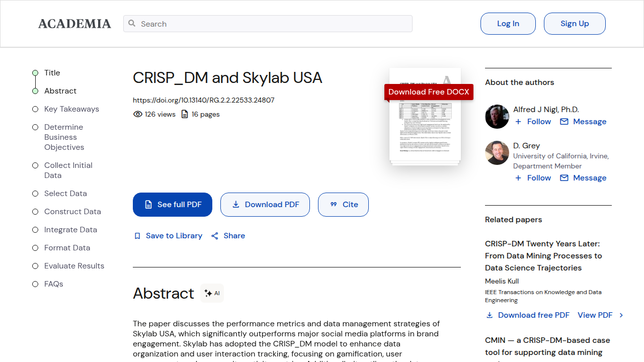The image size is (644, 362).
Task: Jump to Construct Data section
Action: click(72, 212)
